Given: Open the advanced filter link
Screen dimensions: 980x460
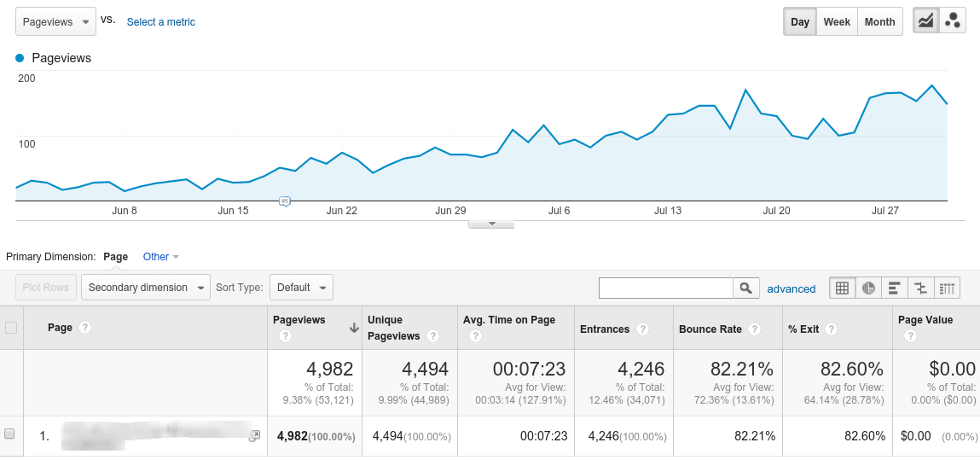Looking at the screenshot, I should coord(791,289).
